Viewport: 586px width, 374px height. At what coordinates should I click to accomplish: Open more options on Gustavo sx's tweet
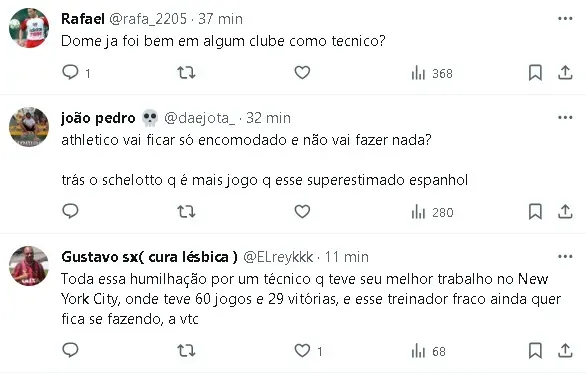565,256
